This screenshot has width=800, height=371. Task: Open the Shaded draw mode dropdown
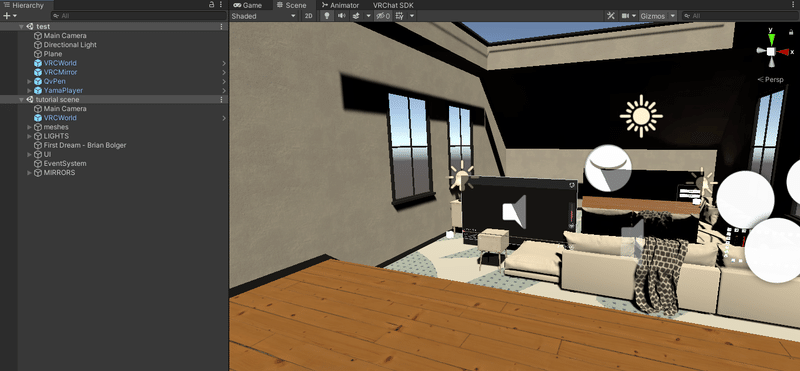coord(263,16)
